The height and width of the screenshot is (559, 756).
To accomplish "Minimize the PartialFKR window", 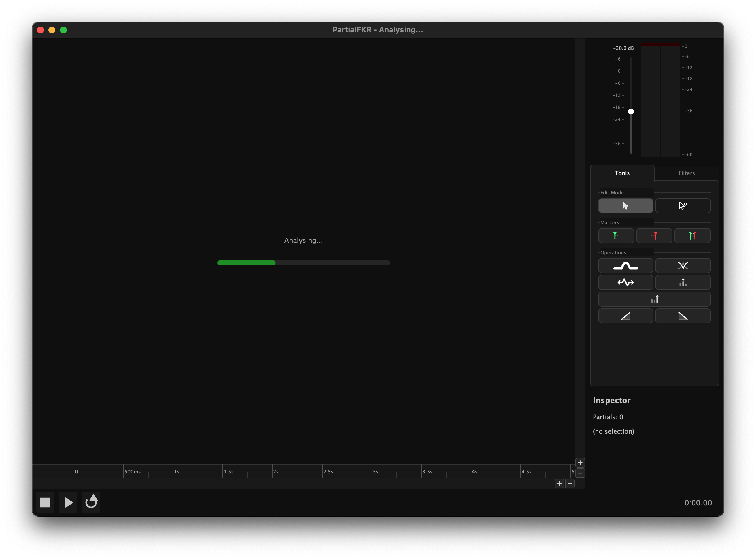I will (52, 30).
